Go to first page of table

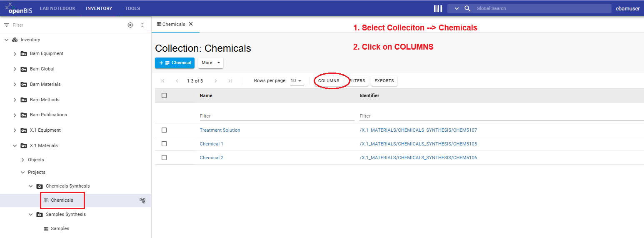coord(162,81)
